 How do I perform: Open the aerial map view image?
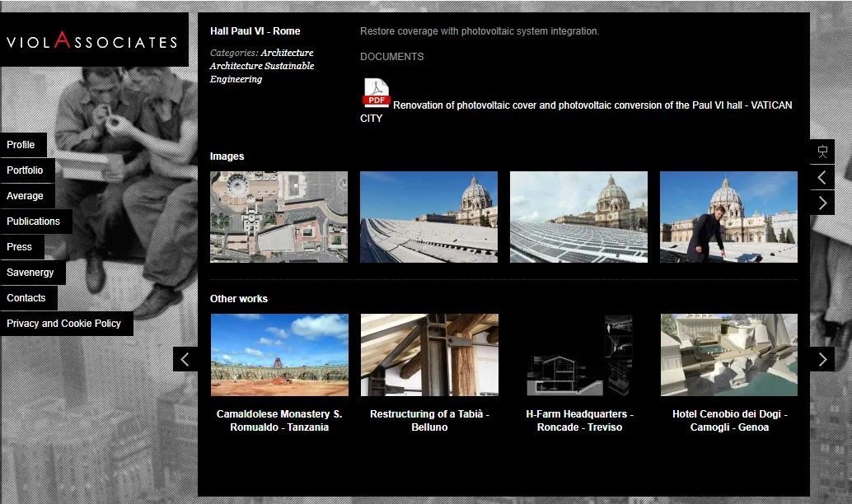tap(279, 217)
